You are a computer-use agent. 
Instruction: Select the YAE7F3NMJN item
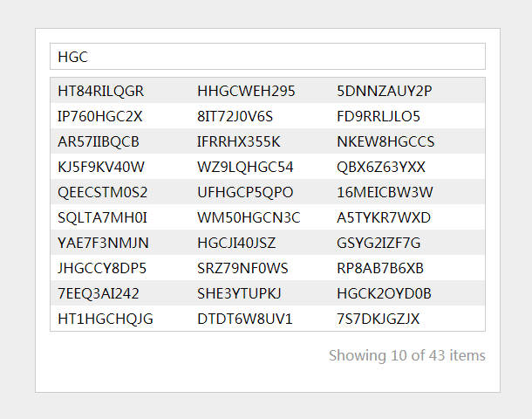pos(103,244)
